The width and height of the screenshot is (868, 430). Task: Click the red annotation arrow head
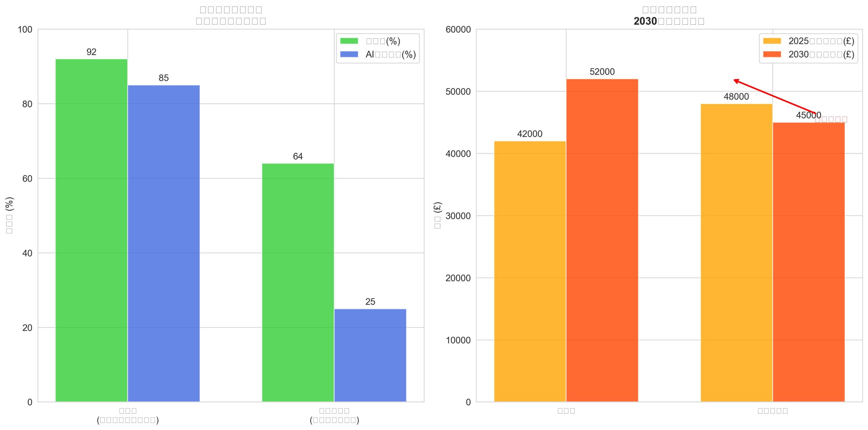[x=735, y=80]
